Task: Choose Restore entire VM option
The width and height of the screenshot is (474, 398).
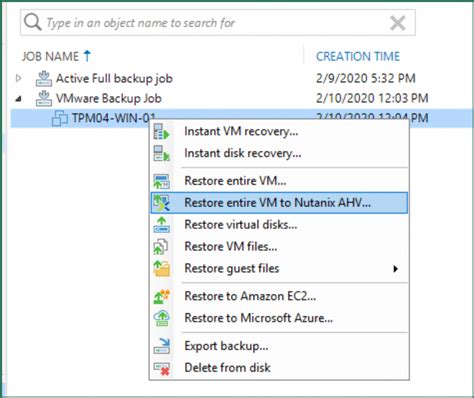Action: [x=279, y=181]
